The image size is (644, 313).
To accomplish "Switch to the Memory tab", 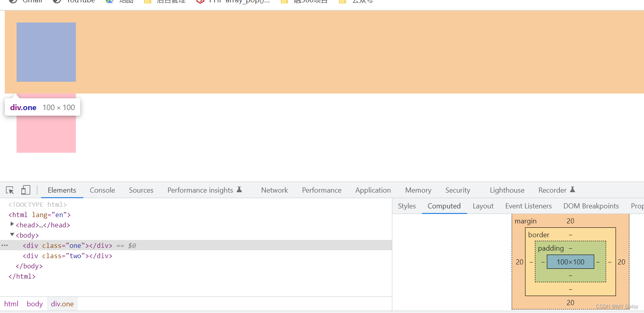I will tap(418, 190).
